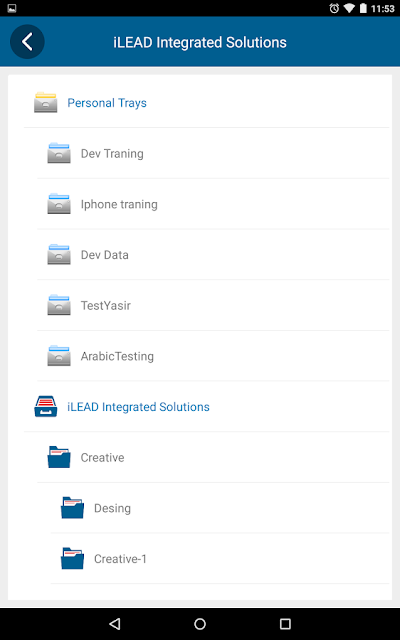Tap the back arrow button

[27, 42]
